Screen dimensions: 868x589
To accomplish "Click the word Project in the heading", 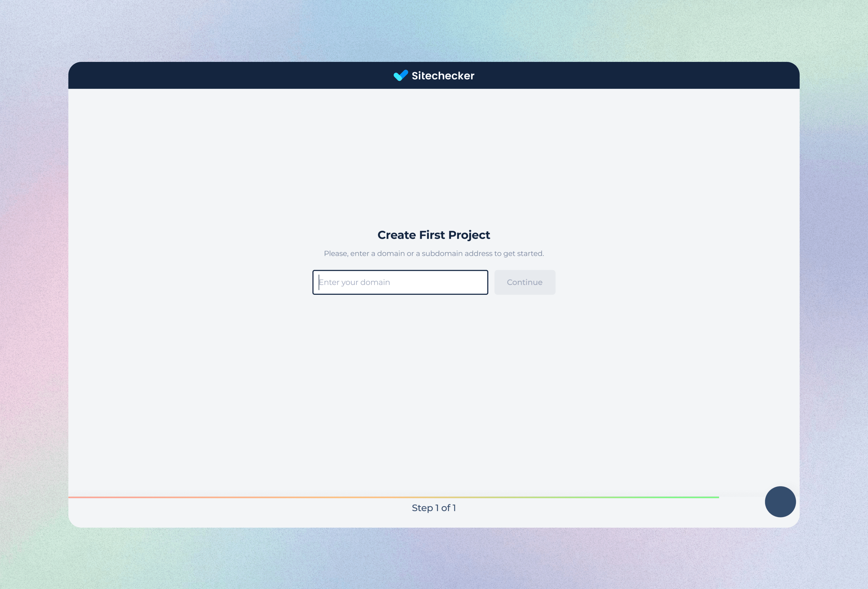I will pos(469,235).
